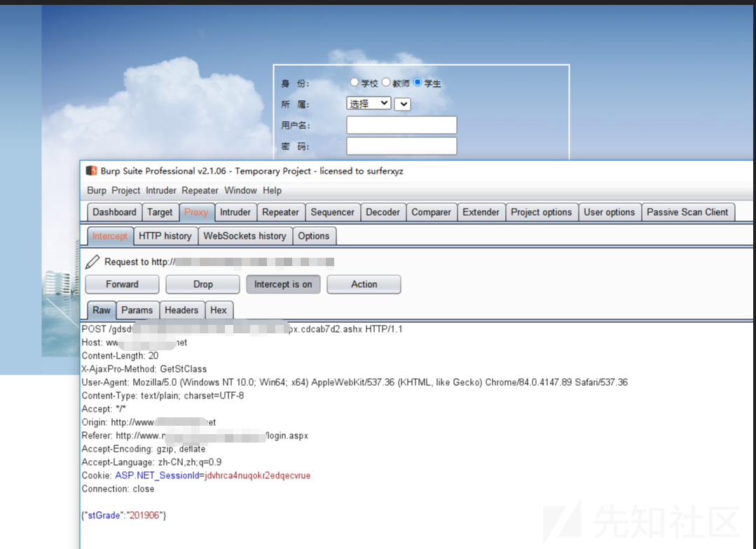Toggle the Intercept is on button

click(283, 284)
